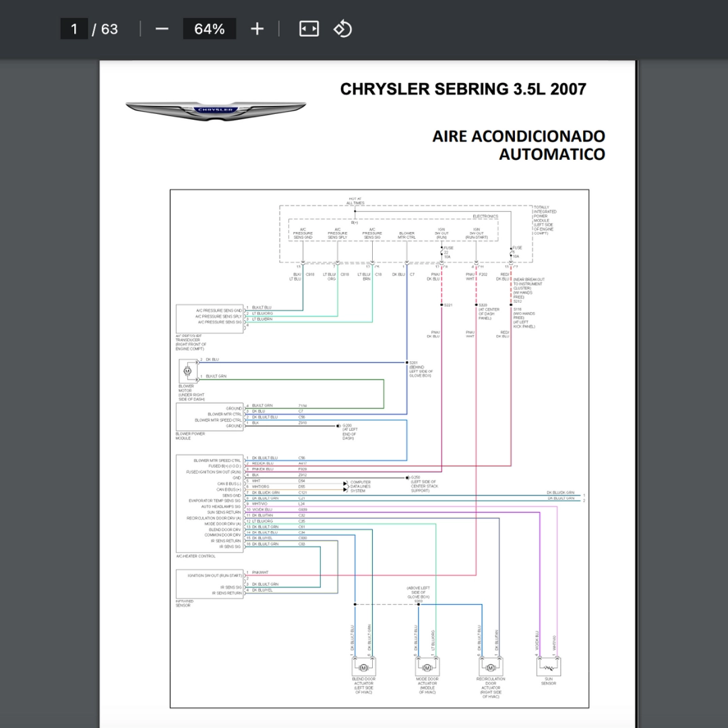Screen dimensions: 728x728
Task: Select the blower motor M symbol
Action: pyautogui.click(x=187, y=371)
